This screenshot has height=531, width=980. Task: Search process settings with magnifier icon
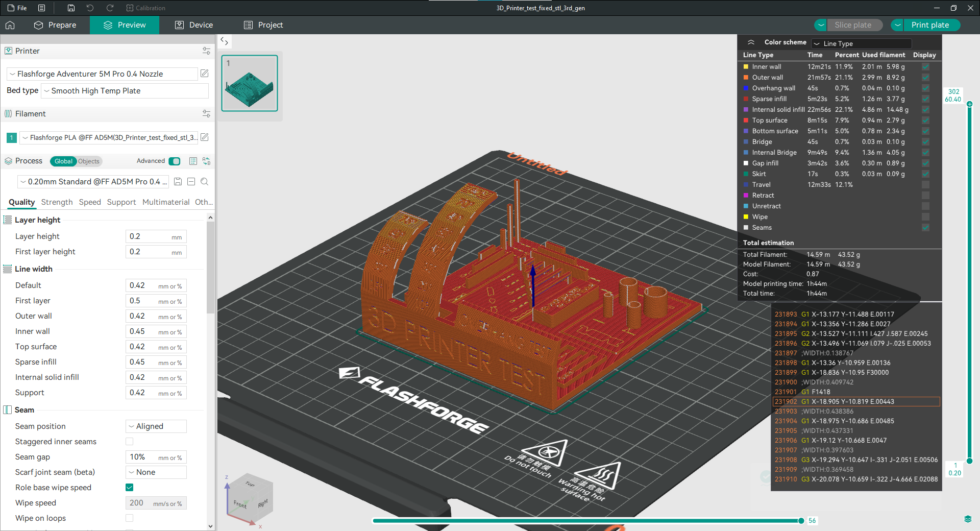(x=205, y=182)
